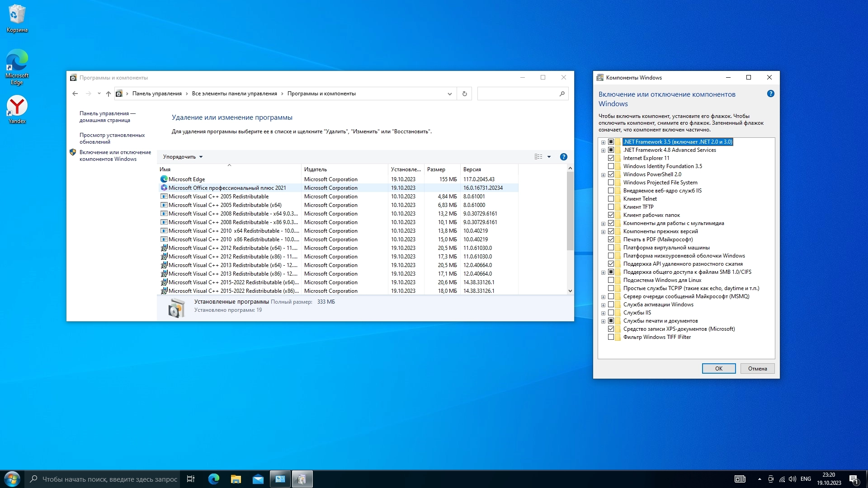
Task: Click the up-arrow navigation icon
Action: [x=108, y=94]
